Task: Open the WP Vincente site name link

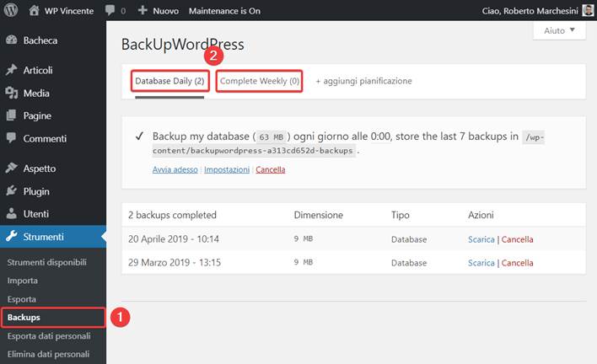Action: (x=69, y=11)
